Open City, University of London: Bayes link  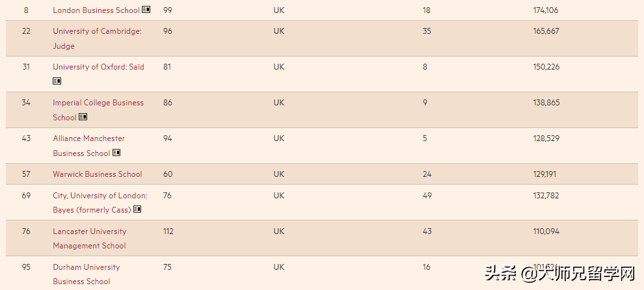pyautogui.click(x=100, y=196)
